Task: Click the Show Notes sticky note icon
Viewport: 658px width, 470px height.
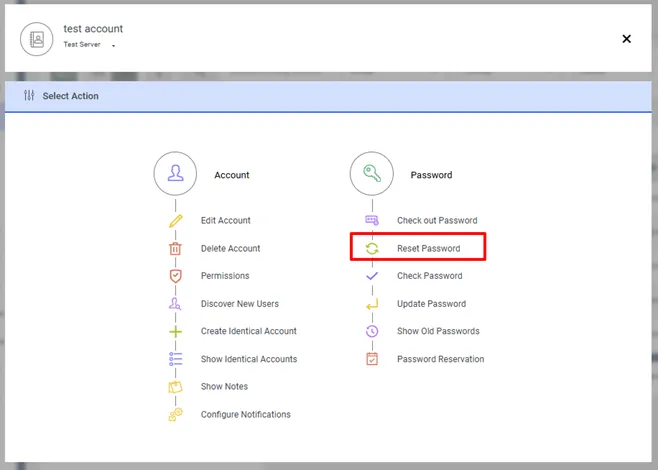Action: (x=175, y=387)
